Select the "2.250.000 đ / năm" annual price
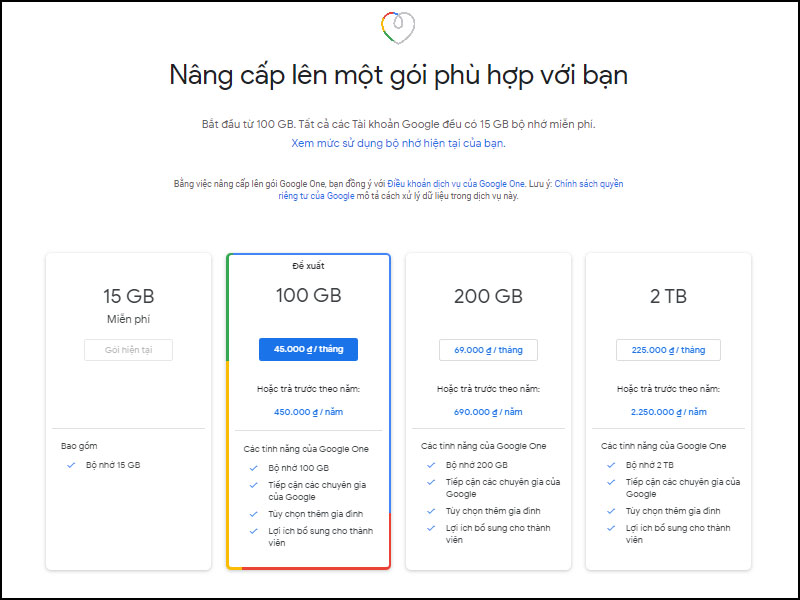800x600 pixels. coord(667,410)
